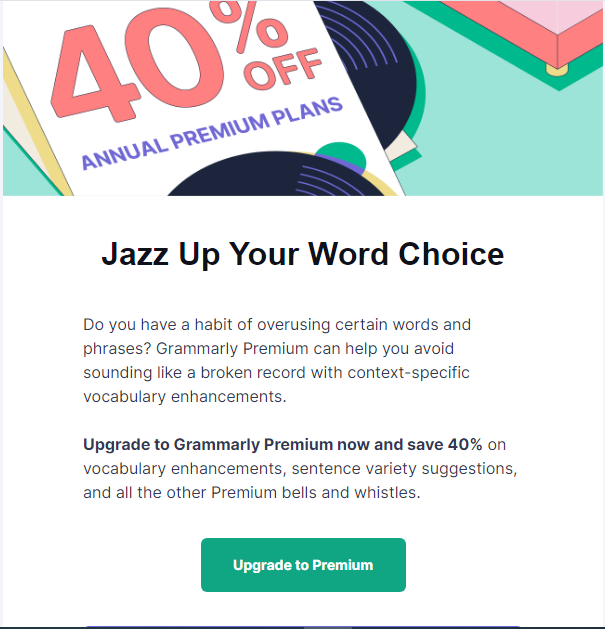Click the bold 'save 40%' text
Viewport: 605px width, 629px height.
pyautogui.click(x=445, y=444)
